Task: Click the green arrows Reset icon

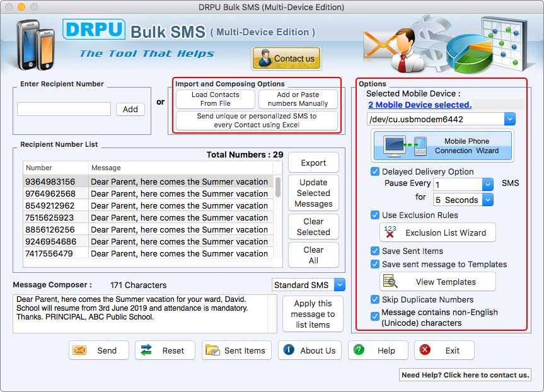Action: [x=146, y=350]
